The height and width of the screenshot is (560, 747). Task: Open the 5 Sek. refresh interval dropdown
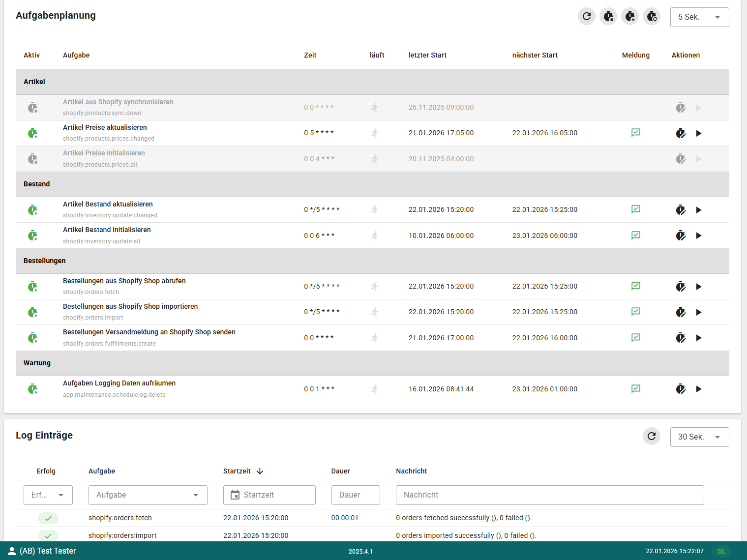click(x=699, y=17)
